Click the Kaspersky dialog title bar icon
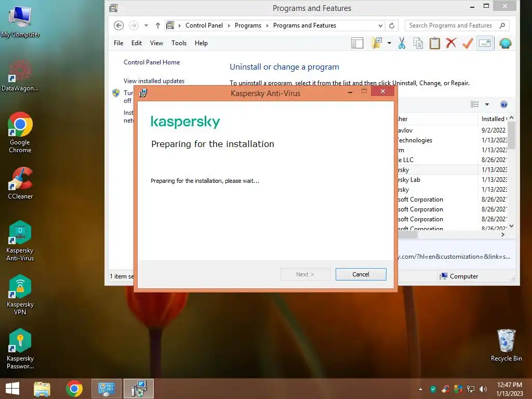The height and width of the screenshot is (399, 532). tap(143, 93)
